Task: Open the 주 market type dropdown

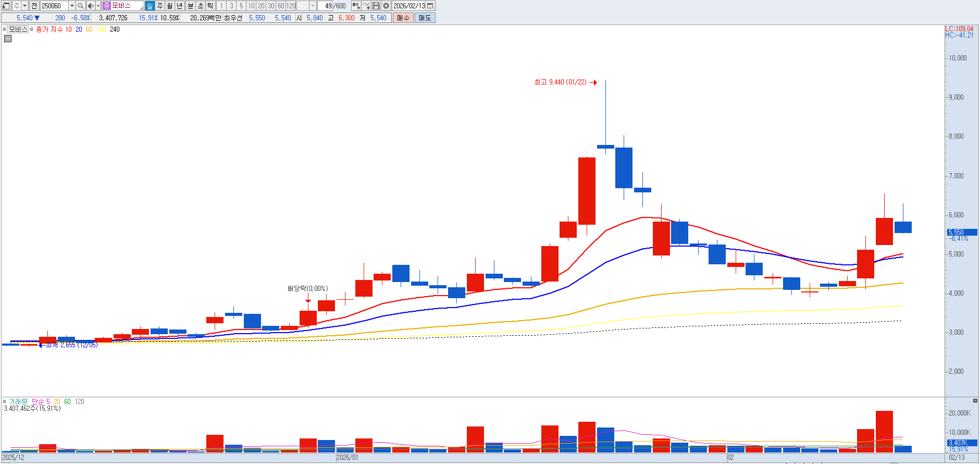Action: click(x=23, y=6)
